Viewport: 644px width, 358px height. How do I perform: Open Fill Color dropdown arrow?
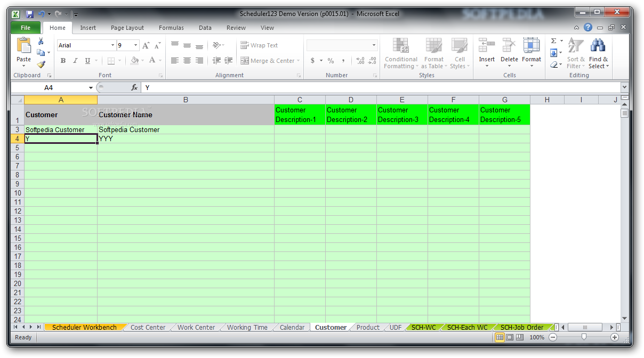[x=142, y=61]
